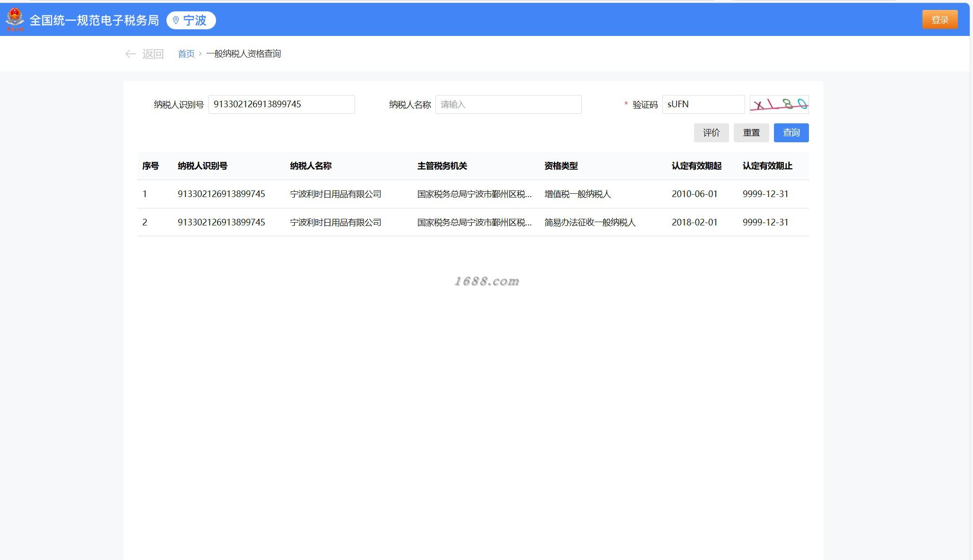Refresh the captcha verification image
973x560 pixels.
(x=779, y=104)
